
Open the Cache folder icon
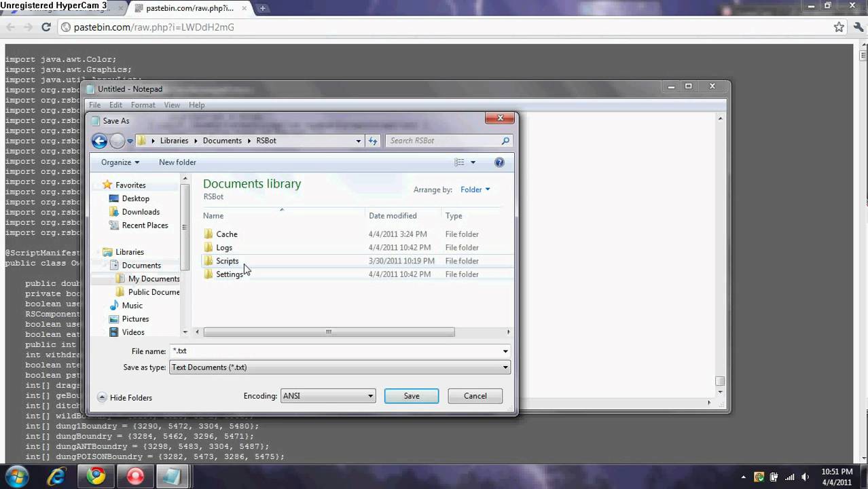[x=209, y=234]
